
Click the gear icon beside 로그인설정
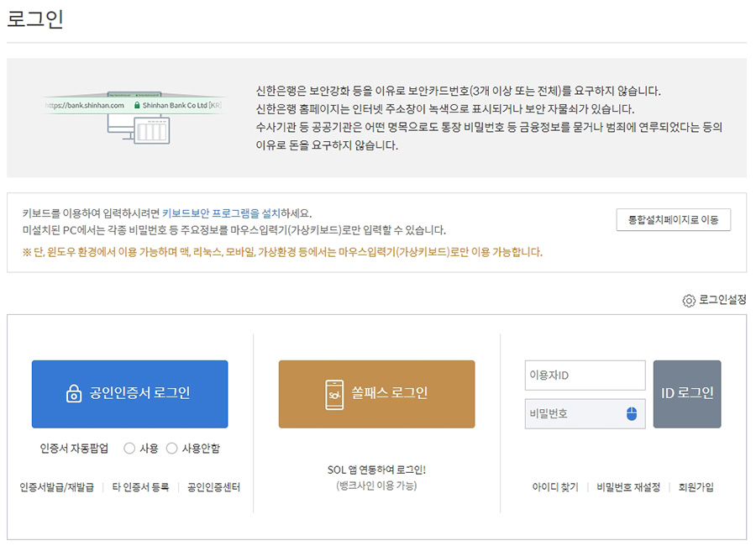689,301
